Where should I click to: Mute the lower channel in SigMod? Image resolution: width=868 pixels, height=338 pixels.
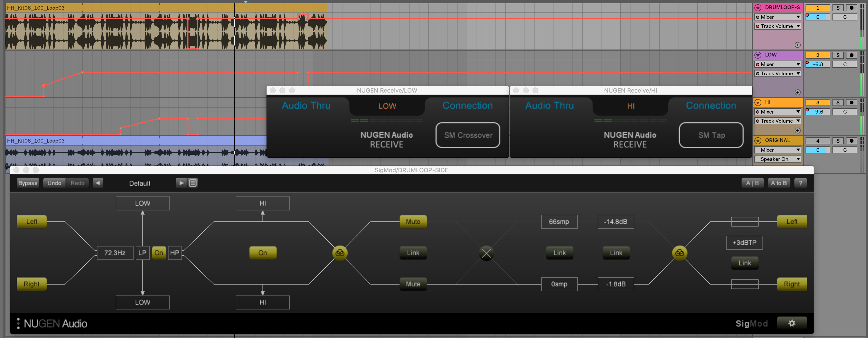pyautogui.click(x=413, y=284)
